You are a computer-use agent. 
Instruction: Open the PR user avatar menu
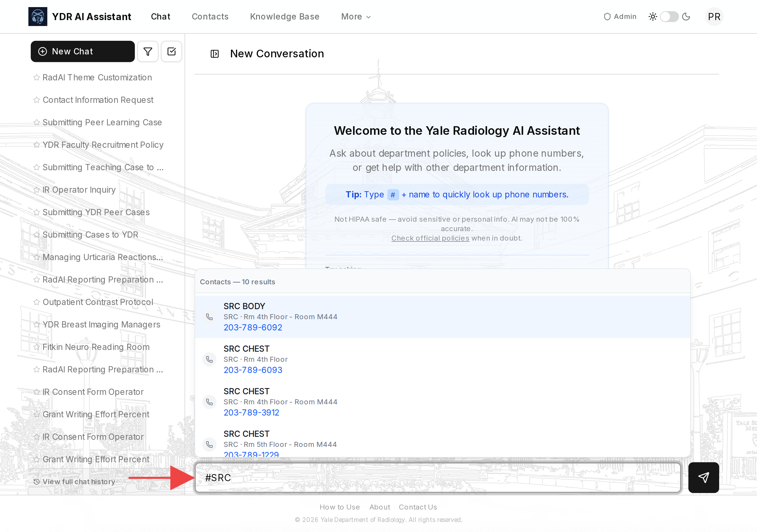[x=714, y=17]
